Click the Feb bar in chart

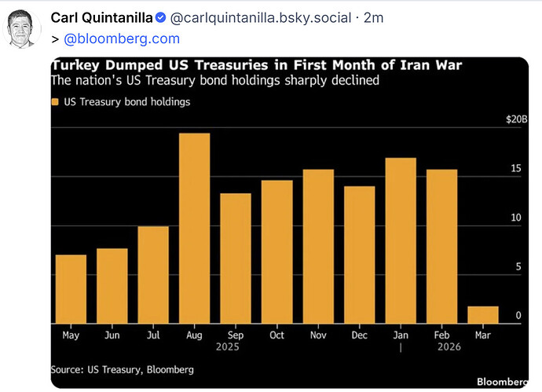point(441,247)
